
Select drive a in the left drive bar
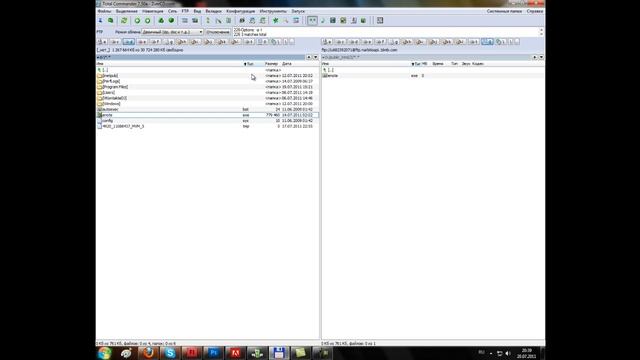102,42
